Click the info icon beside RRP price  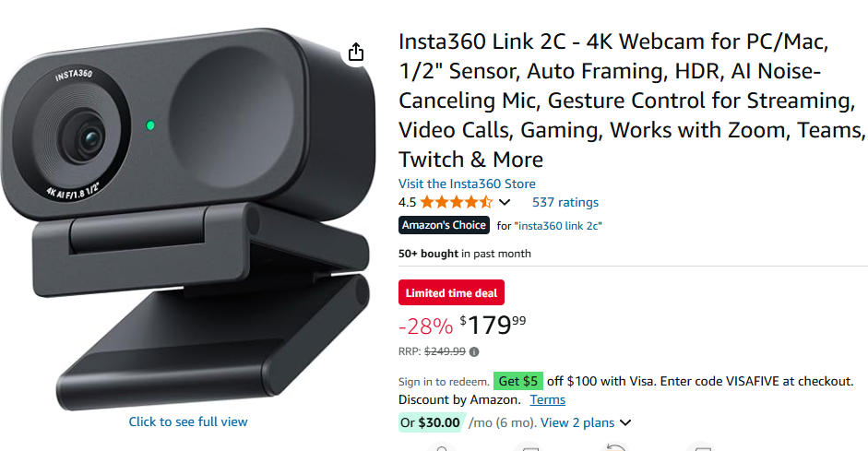(474, 351)
